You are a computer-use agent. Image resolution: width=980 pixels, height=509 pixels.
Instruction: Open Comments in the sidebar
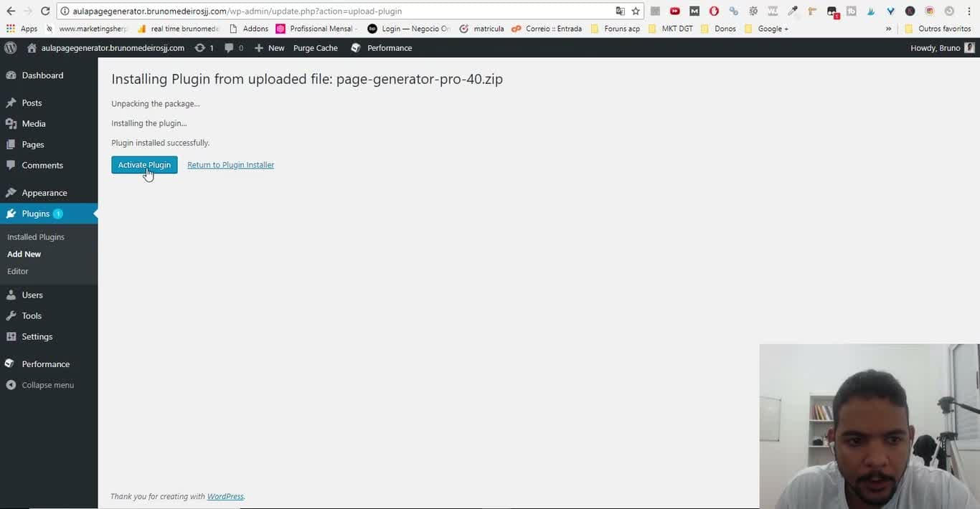(x=49, y=166)
